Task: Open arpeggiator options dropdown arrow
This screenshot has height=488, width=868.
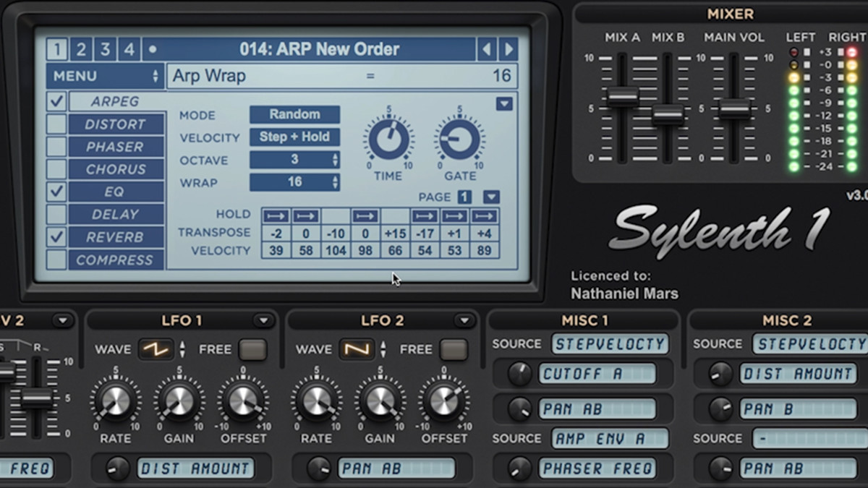Action: pyautogui.click(x=504, y=104)
